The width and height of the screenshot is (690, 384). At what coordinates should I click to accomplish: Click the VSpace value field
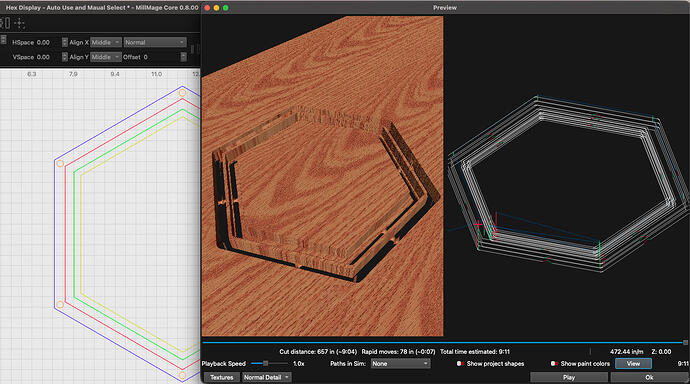[48, 57]
